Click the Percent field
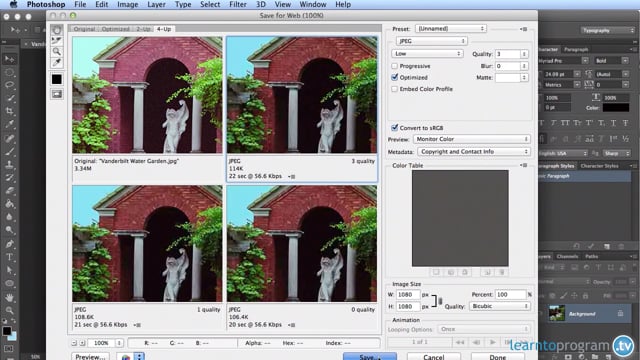Screen dimensions: 640x360 (x=510, y=294)
